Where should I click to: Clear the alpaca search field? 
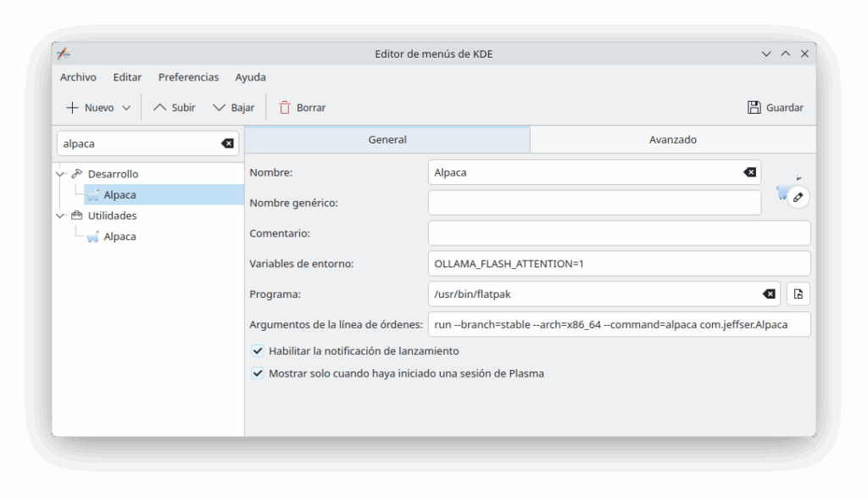(227, 143)
